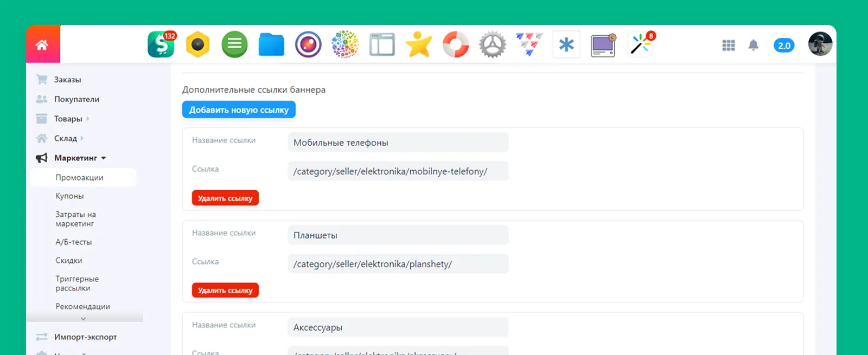Viewport: 868px width, 355px height.
Task: Open the yellow hexagon app icon
Action: click(x=197, y=44)
